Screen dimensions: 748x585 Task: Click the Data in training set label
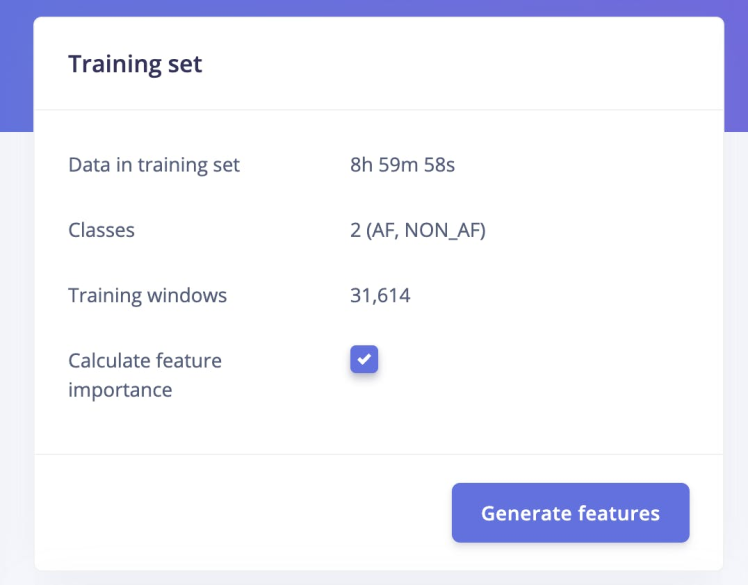coord(154,165)
